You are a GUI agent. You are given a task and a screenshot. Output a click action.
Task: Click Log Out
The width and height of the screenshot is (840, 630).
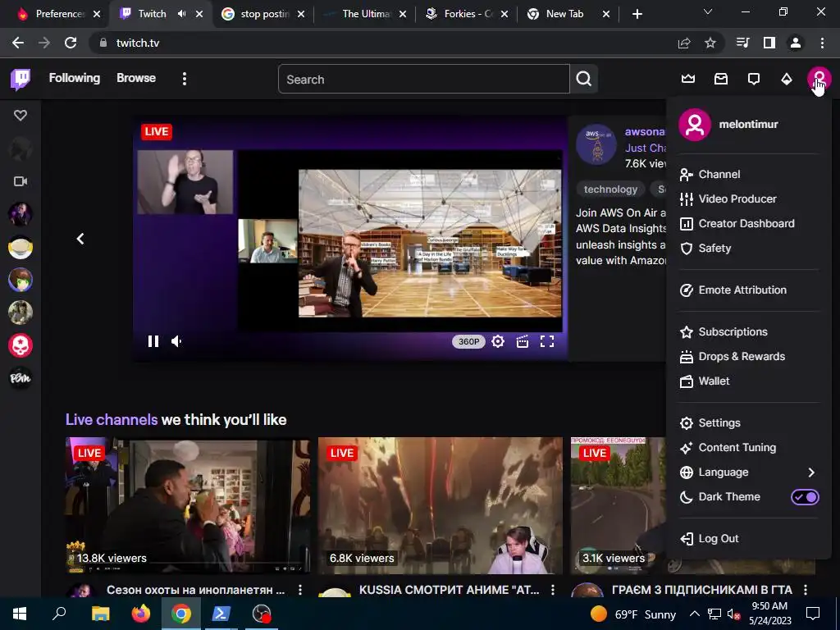tap(749, 538)
